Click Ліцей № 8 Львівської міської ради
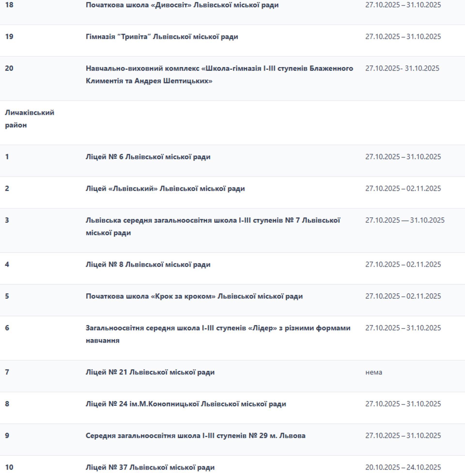 (148, 265)
